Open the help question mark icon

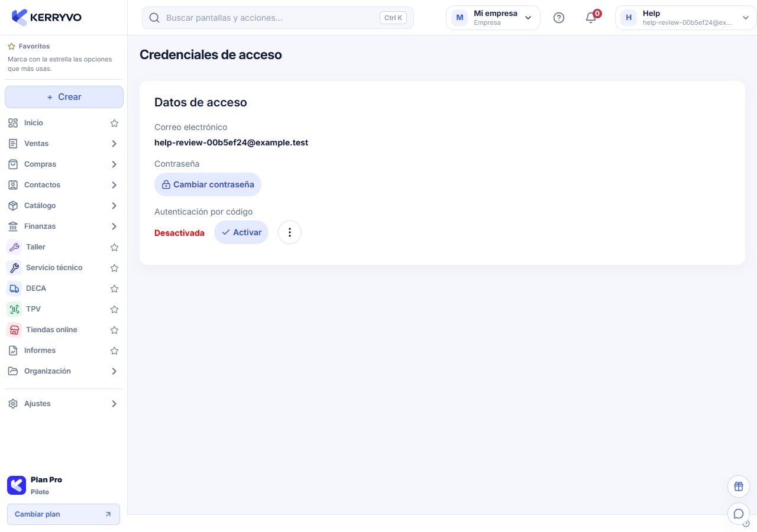559,18
